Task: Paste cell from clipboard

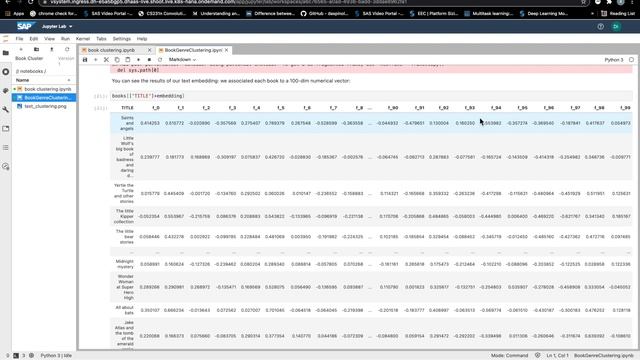Action: coord(128,60)
